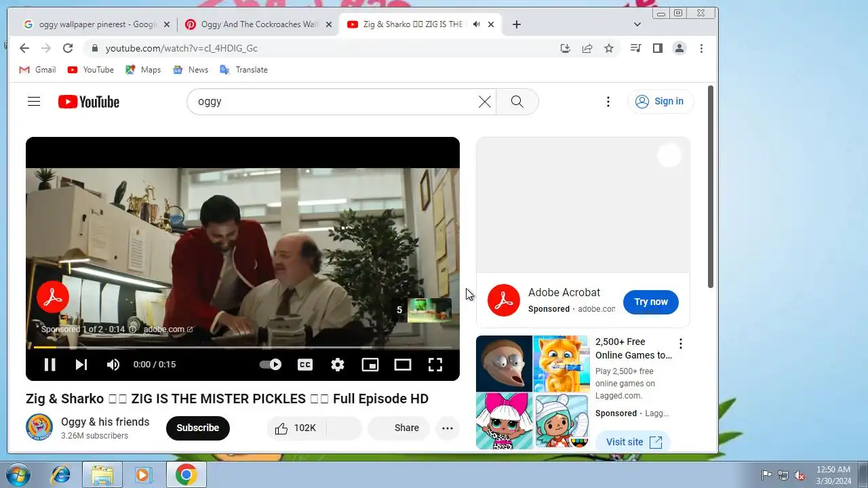
Task: Like the video with 102K likes
Action: [x=296, y=428]
